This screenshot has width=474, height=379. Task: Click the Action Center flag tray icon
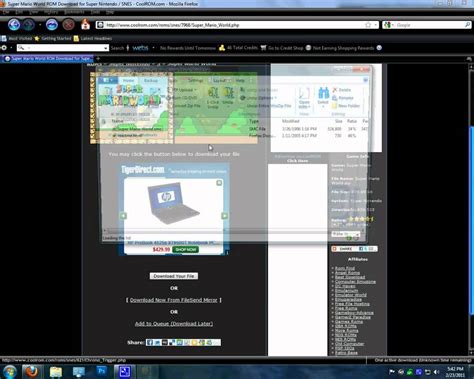[392, 372]
